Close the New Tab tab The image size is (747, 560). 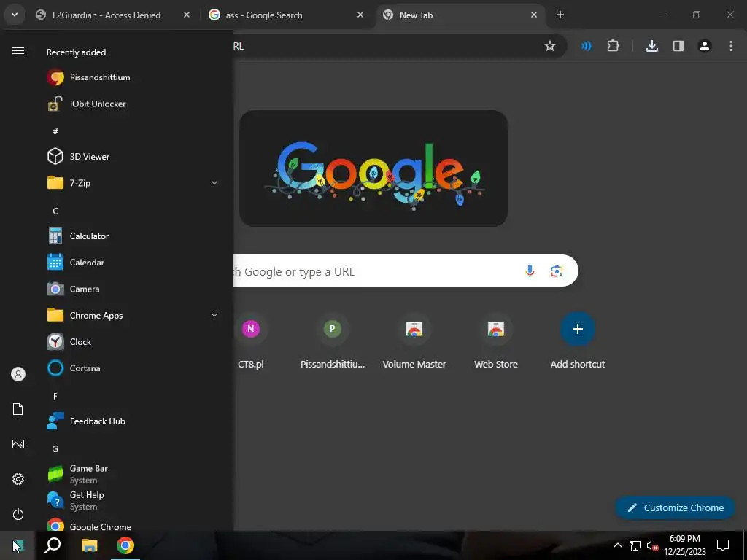[x=534, y=15]
